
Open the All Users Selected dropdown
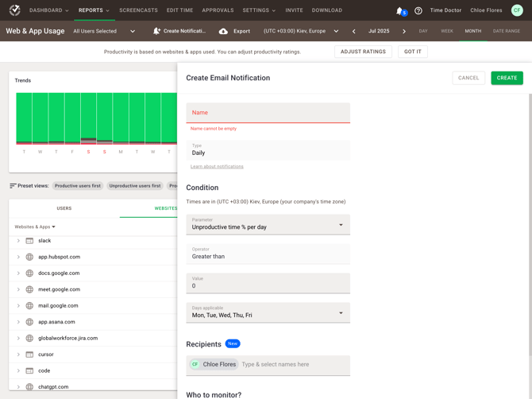pyautogui.click(x=104, y=31)
